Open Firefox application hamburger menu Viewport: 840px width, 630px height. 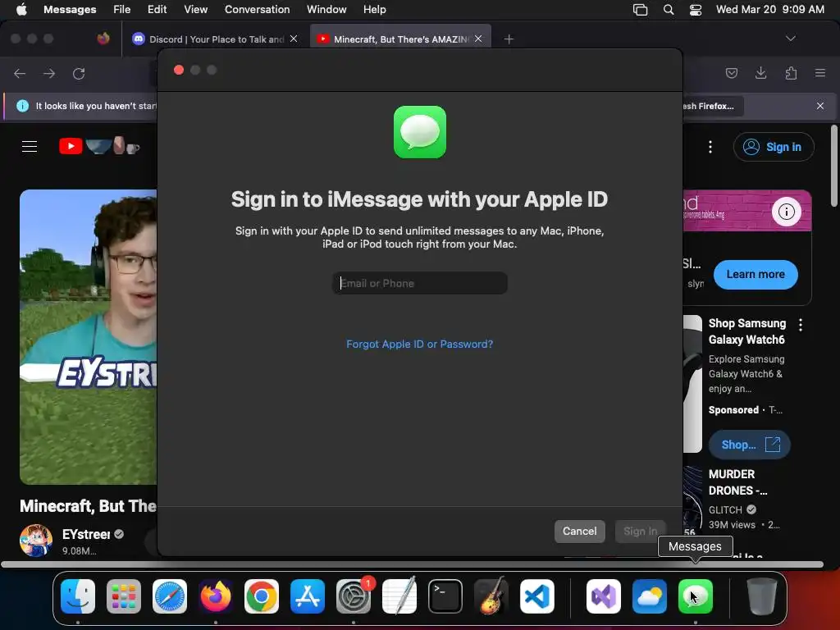[x=820, y=73]
